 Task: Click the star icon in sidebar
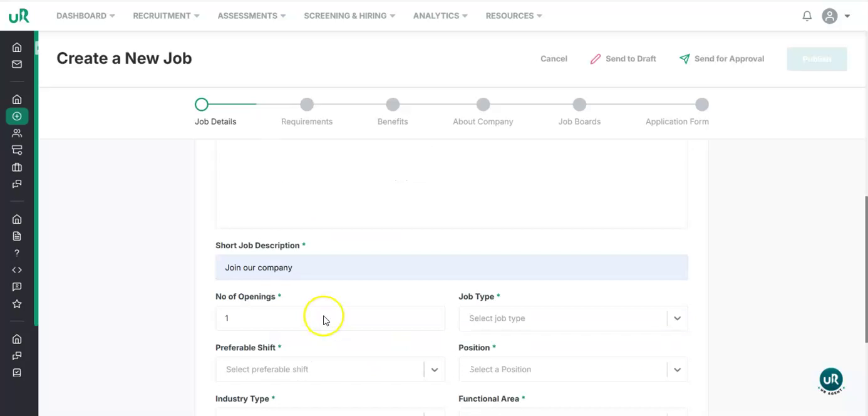click(17, 304)
